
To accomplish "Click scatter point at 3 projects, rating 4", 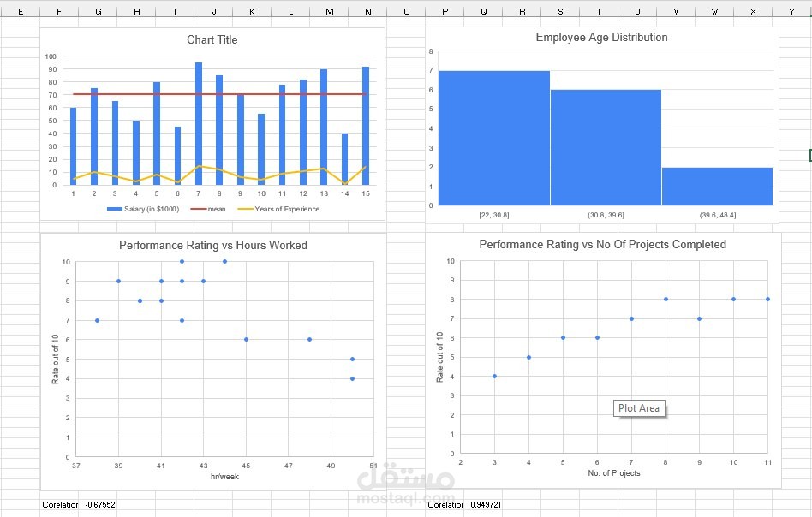I will [494, 377].
